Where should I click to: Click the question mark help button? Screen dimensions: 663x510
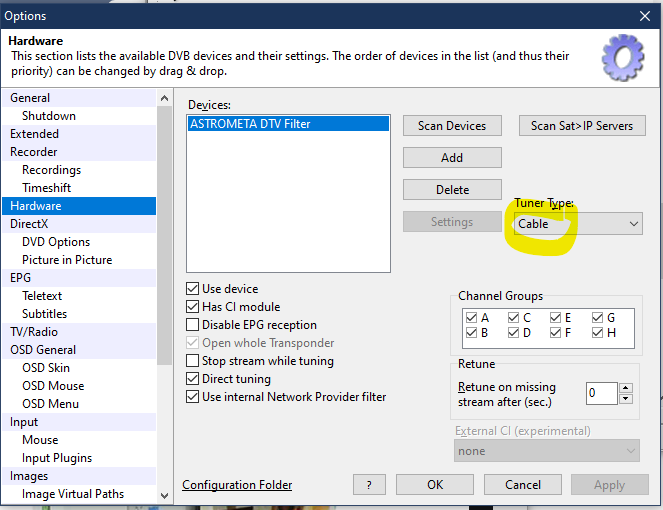[x=369, y=485]
